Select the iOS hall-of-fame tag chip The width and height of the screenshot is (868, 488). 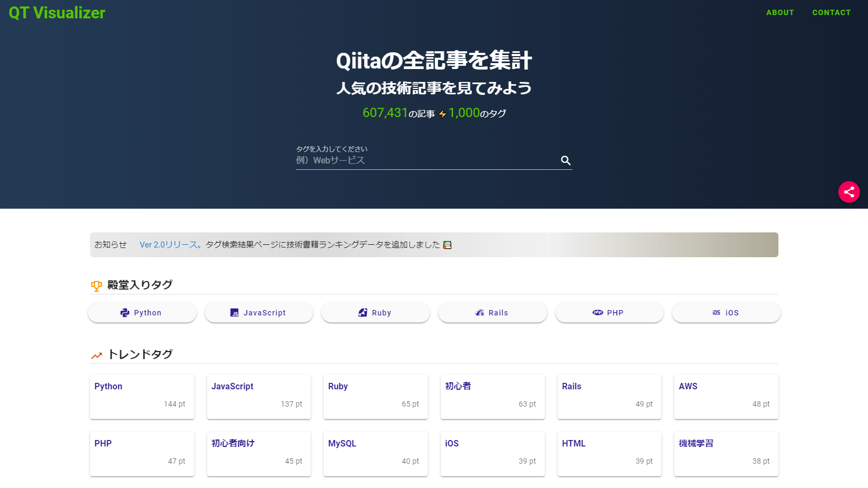[726, 313]
